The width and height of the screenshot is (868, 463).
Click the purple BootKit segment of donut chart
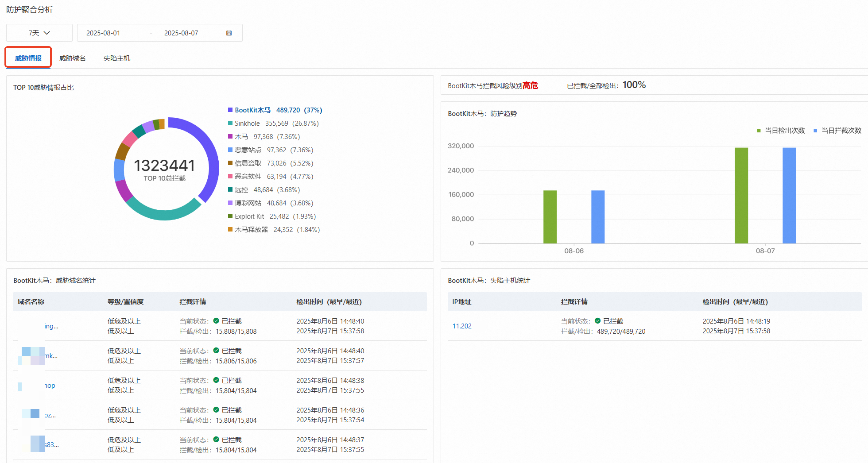point(210,146)
